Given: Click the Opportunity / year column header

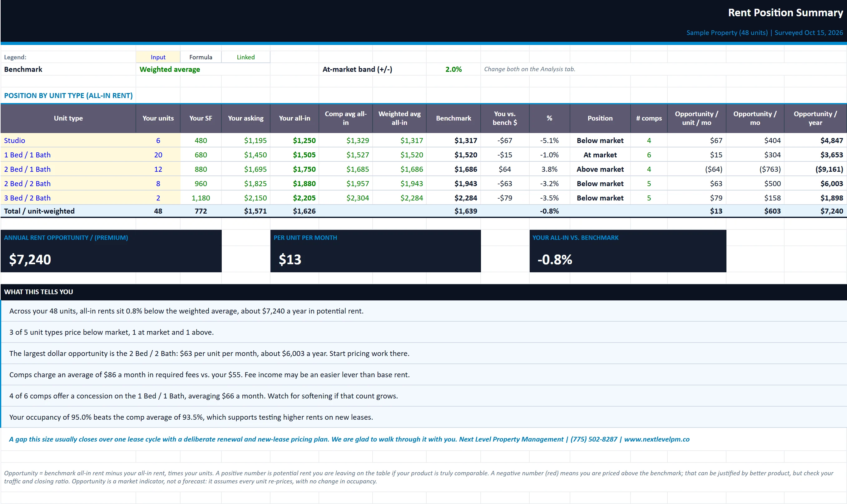Looking at the screenshot, I should (x=815, y=118).
